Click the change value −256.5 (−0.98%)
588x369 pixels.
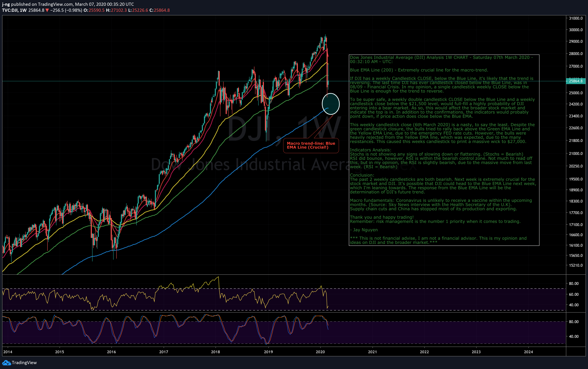[x=66, y=10]
